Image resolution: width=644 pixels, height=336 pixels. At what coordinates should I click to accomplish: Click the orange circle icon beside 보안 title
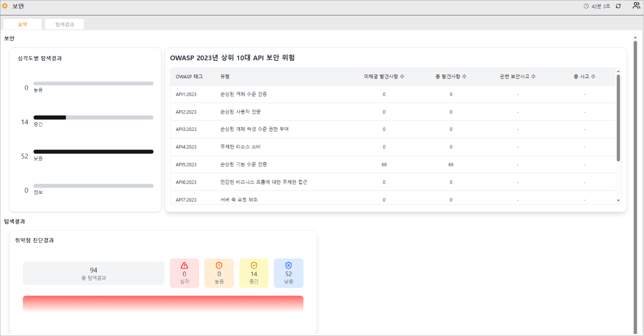pos(5,6)
